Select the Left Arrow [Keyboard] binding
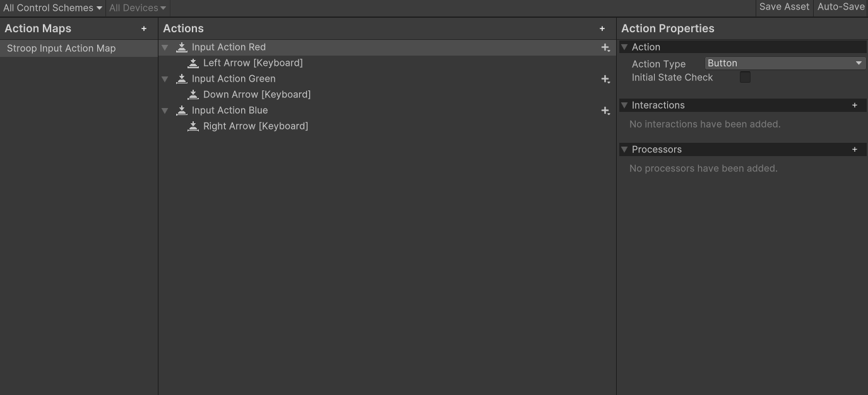Image resolution: width=868 pixels, height=395 pixels. point(387,63)
